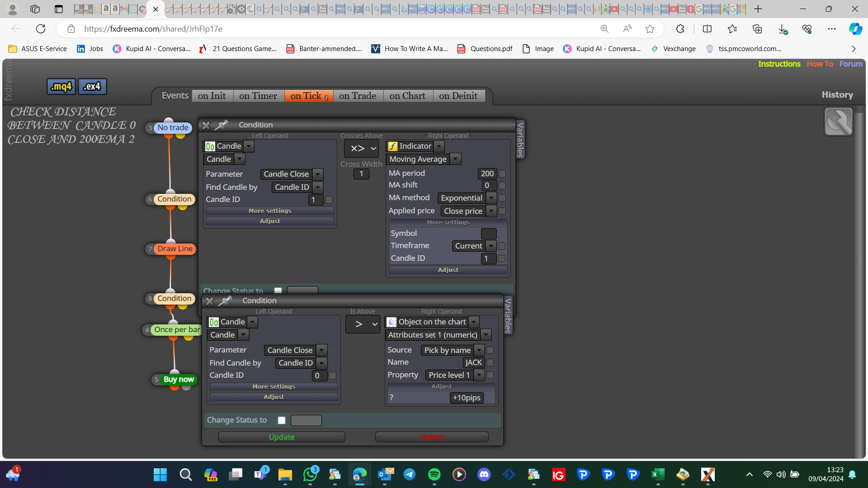Open Spotify from the taskbar

[434, 474]
